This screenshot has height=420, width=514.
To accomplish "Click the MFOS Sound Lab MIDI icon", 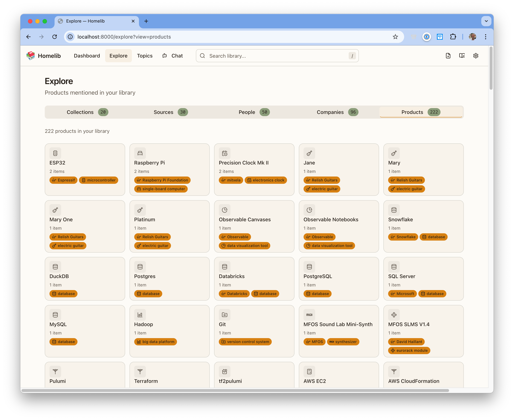I will [309, 315].
